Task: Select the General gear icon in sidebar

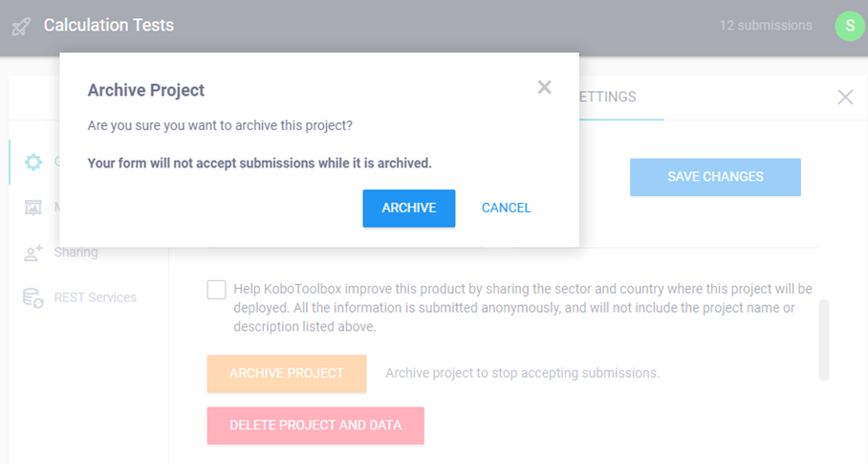Action: click(x=33, y=162)
